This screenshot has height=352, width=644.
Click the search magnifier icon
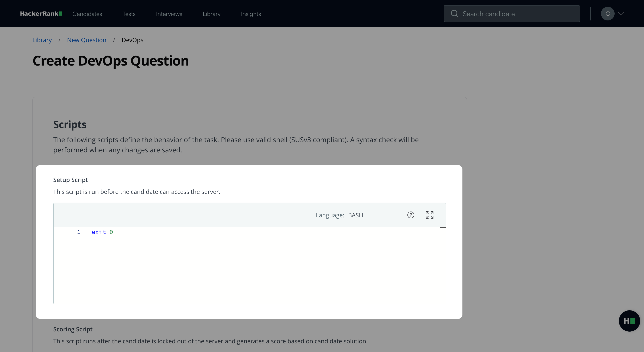pyautogui.click(x=455, y=14)
